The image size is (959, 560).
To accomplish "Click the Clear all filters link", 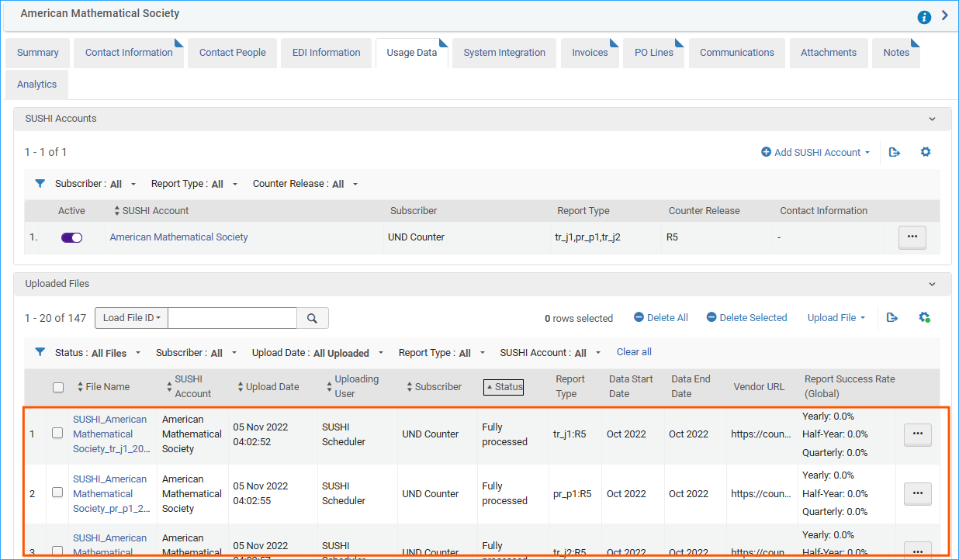I will click(634, 351).
